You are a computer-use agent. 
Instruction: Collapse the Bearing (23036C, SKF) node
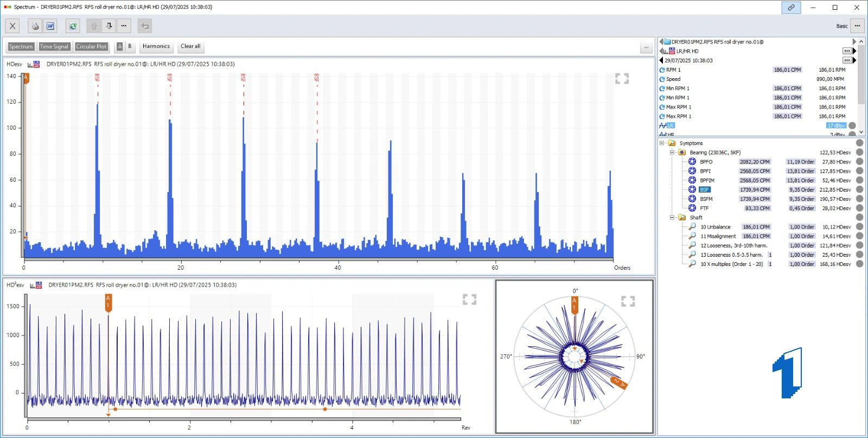click(x=672, y=153)
